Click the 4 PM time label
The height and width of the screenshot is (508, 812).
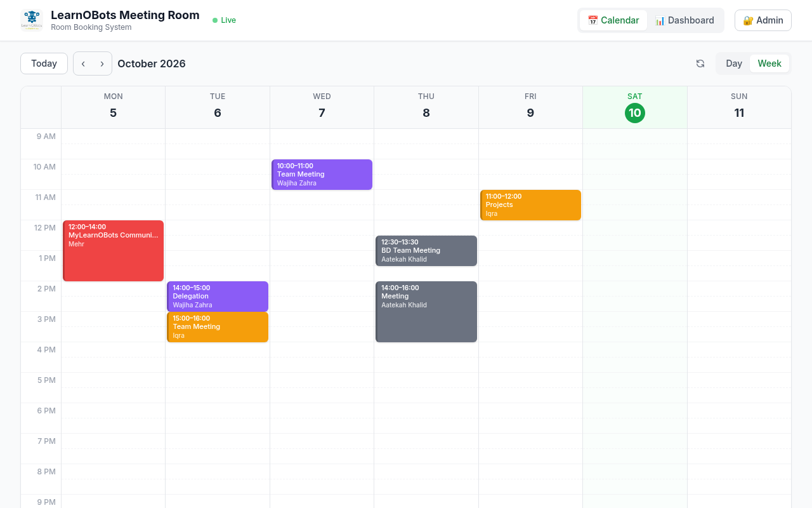(46, 350)
